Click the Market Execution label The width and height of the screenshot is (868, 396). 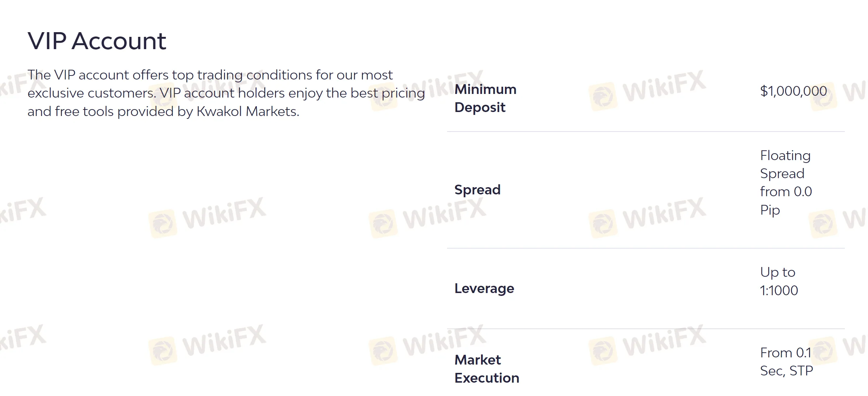(x=486, y=369)
